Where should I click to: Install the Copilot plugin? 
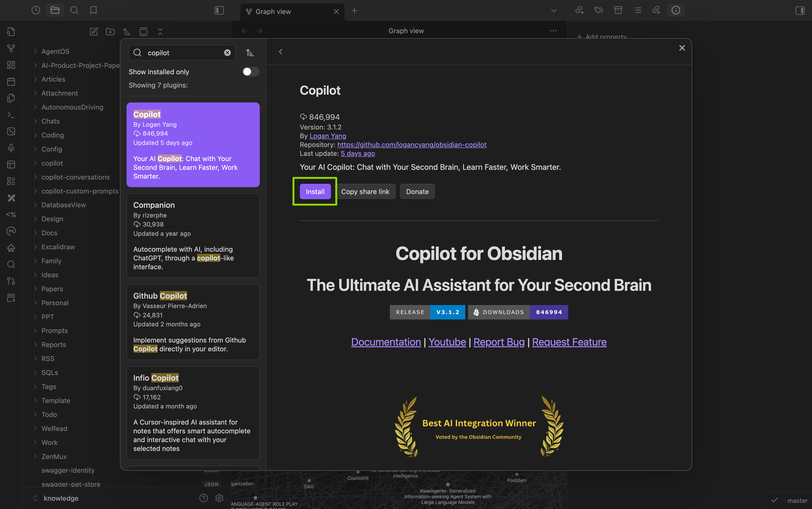tap(315, 192)
